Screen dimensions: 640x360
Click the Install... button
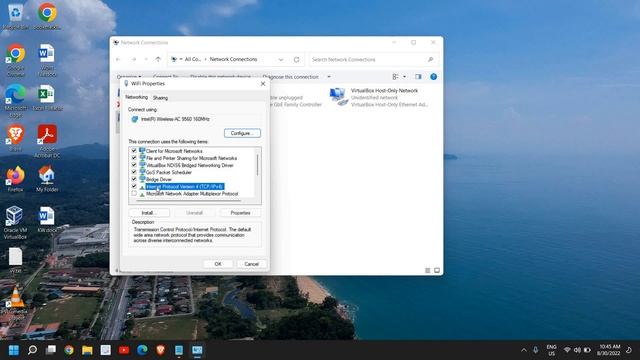149,213
